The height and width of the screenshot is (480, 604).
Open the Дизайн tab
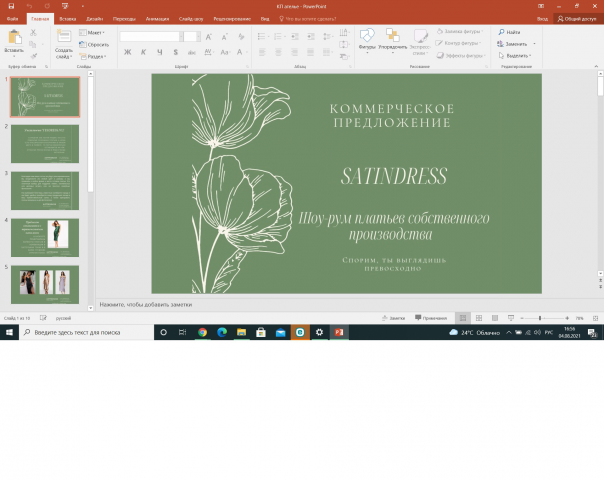(x=94, y=18)
